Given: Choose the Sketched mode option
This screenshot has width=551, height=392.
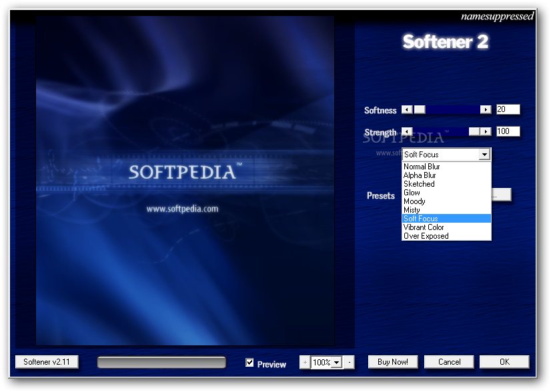Looking at the screenshot, I should (x=446, y=184).
